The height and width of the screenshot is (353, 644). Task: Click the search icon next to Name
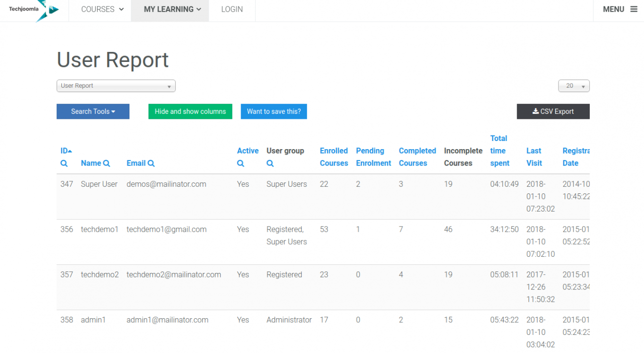[106, 163]
